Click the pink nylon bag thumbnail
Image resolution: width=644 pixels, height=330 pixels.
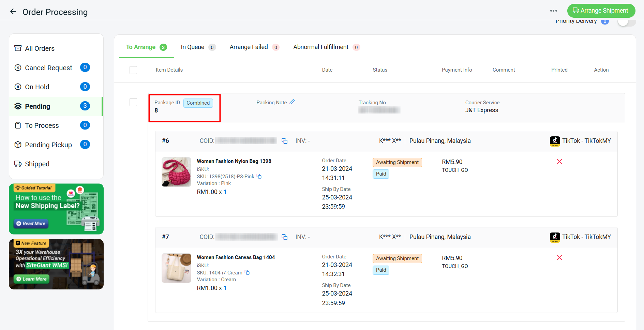click(x=176, y=172)
